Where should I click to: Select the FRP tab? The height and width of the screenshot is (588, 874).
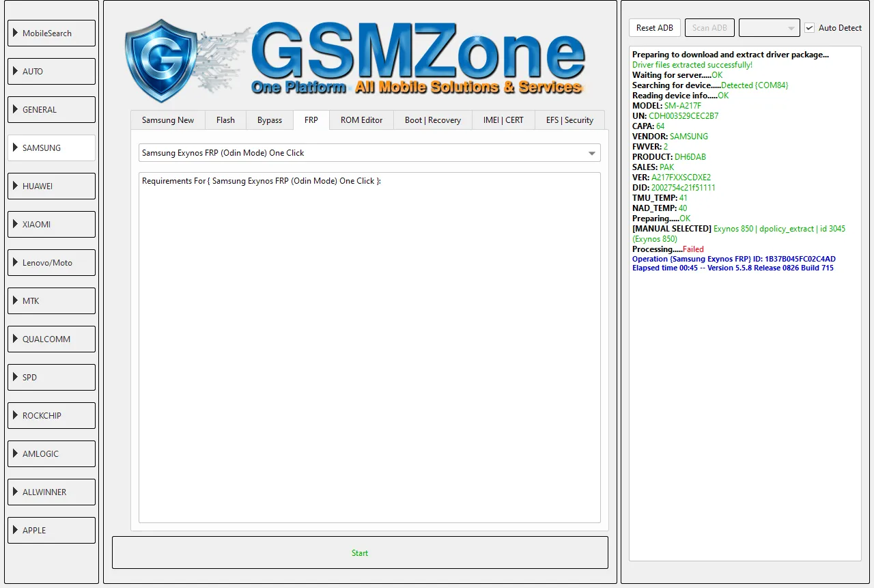pyautogui.click(x=311, y=120)
